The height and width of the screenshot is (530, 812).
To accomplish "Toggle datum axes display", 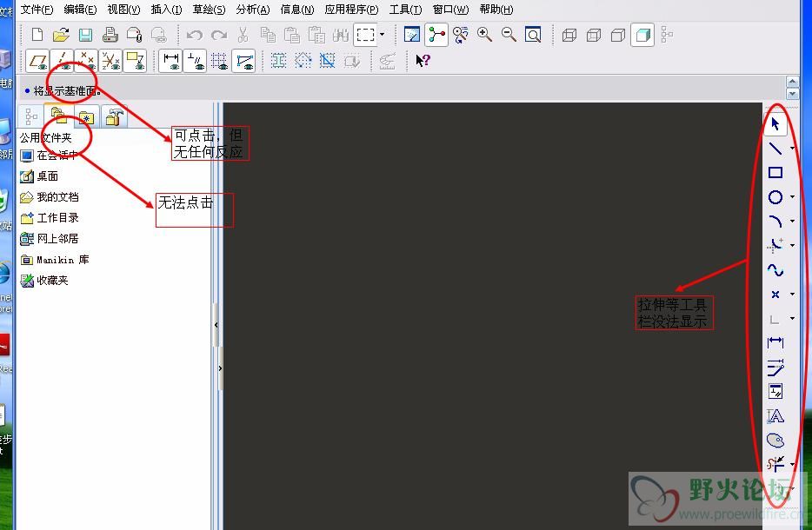I will pos(62,61).
